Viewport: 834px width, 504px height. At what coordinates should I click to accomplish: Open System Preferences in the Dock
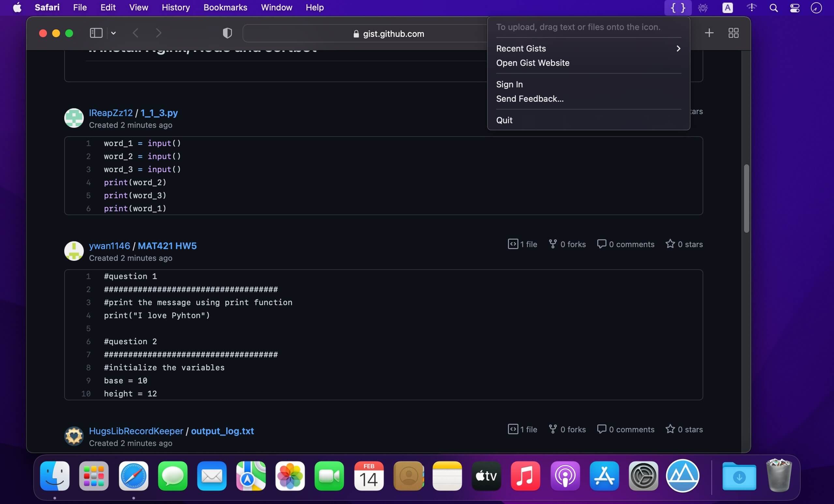tap(643, 476)
